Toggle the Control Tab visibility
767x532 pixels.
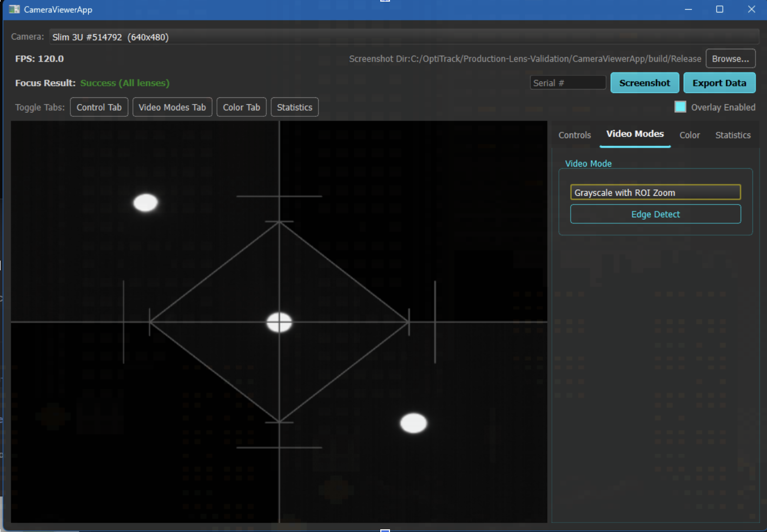point(99,107)
